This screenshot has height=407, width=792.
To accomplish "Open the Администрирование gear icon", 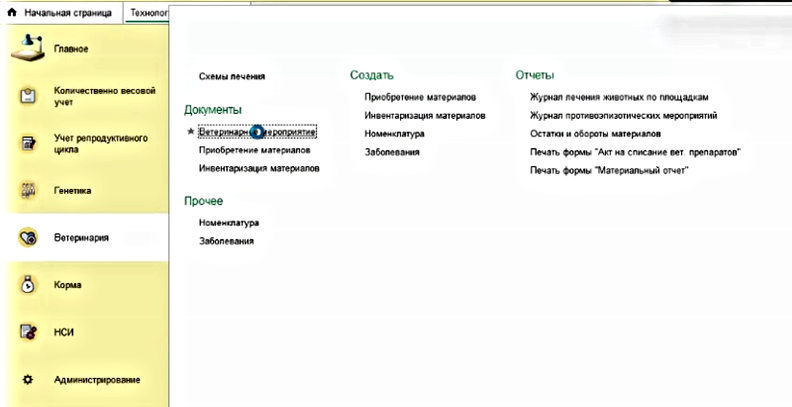I will point(29,380).
